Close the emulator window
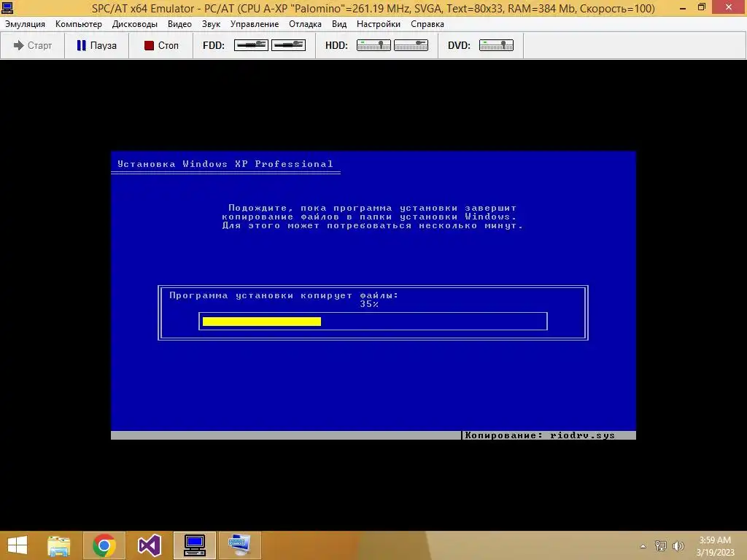The height and width of the screenshot is (560, 747). tap(729, 7)
